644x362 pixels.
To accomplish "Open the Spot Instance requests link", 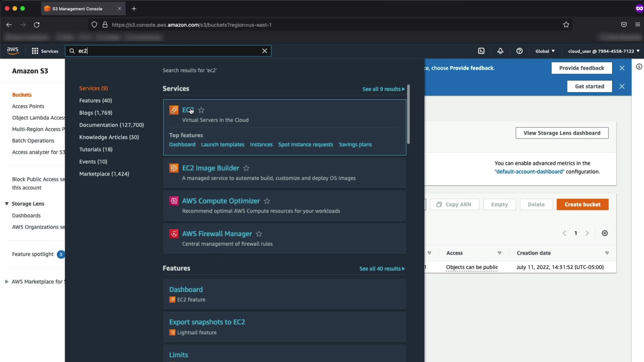I will coord(305,144).
